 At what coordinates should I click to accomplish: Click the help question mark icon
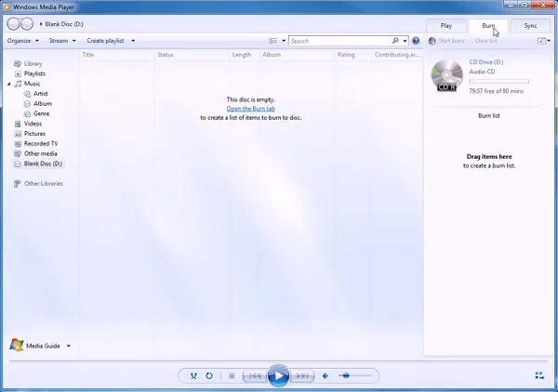(416, 41)
